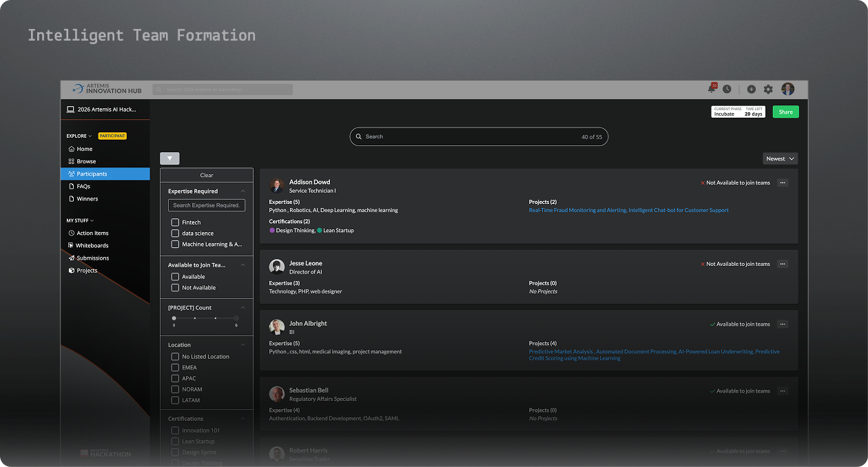
Task: Click the plus add icon in header
Action: pos(751,89)
